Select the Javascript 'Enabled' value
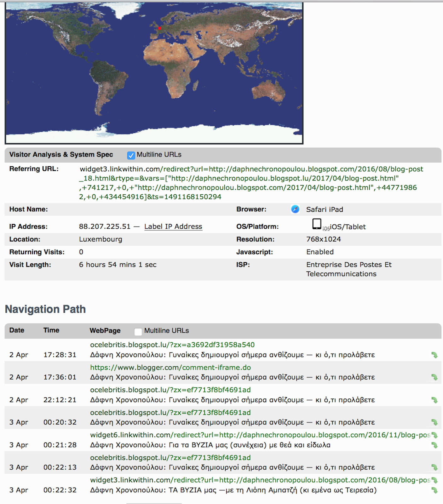The height and width of the screenshot is (504, 443). (x=320, y=252)
